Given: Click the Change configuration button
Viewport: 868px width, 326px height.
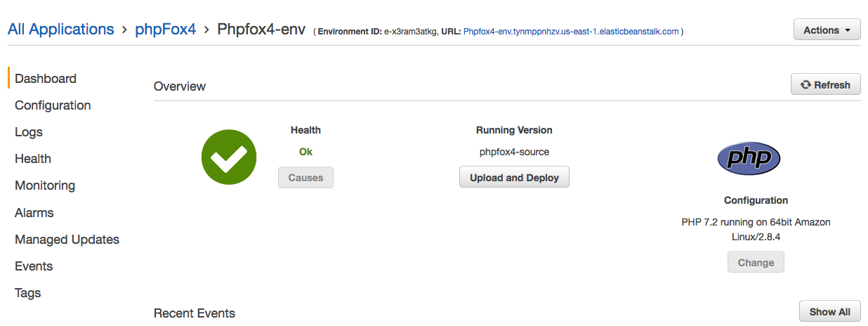Looking at the screenshot, I should 756,263.
